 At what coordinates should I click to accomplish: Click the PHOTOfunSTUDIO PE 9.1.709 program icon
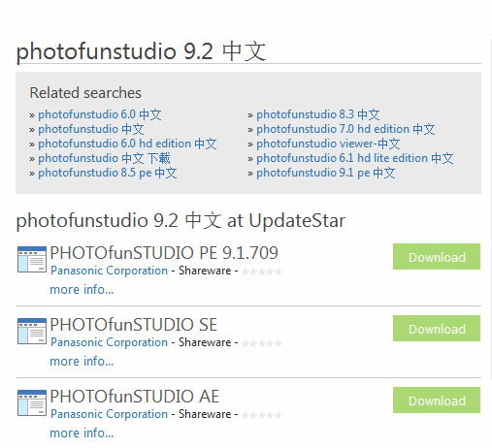[32, 259]
